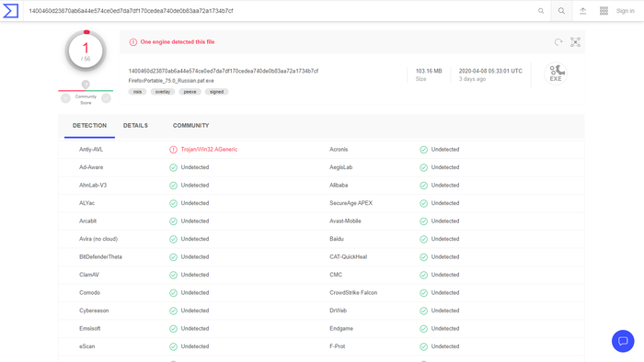Click the CMC engine name
The height and width of the screenshot is (362, 644).
[336, 275]
